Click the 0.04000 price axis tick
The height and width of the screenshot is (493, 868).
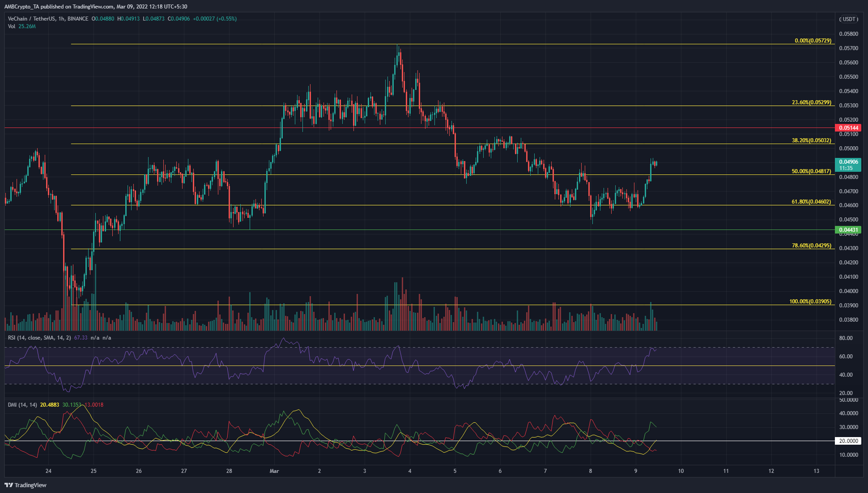click(x=848, y=291)
